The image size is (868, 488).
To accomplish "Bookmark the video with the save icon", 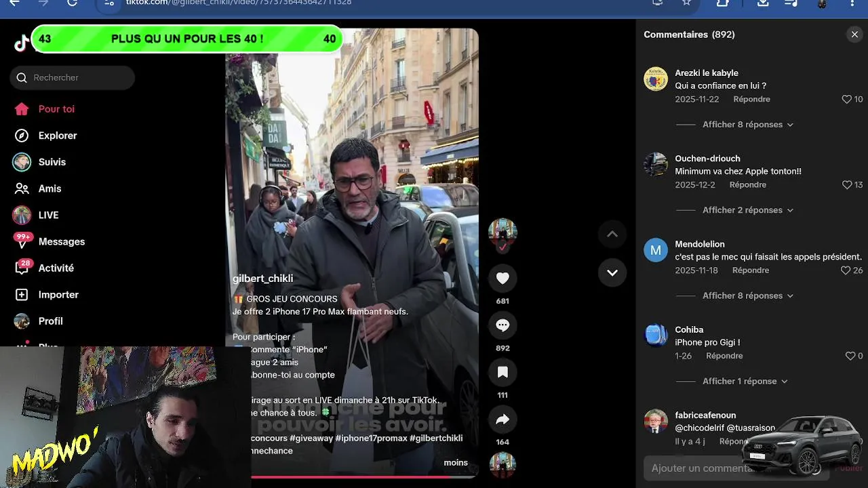I will (x=502, y=372).
